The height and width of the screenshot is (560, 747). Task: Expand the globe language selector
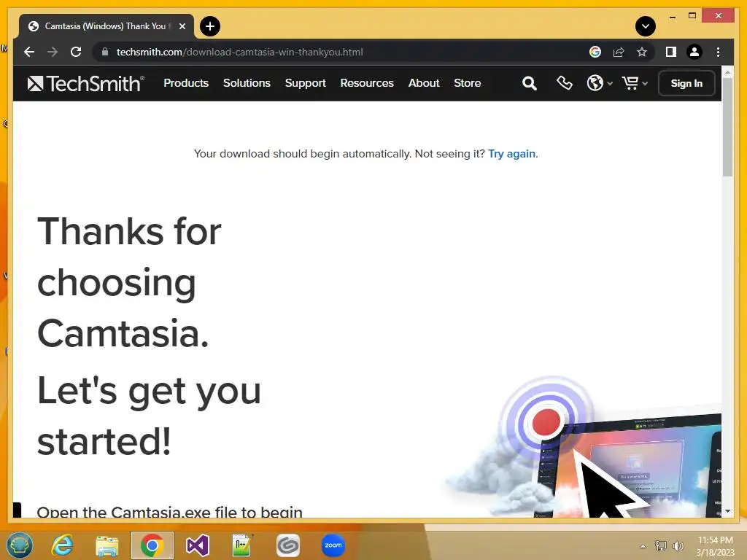[x=600, y=83]
